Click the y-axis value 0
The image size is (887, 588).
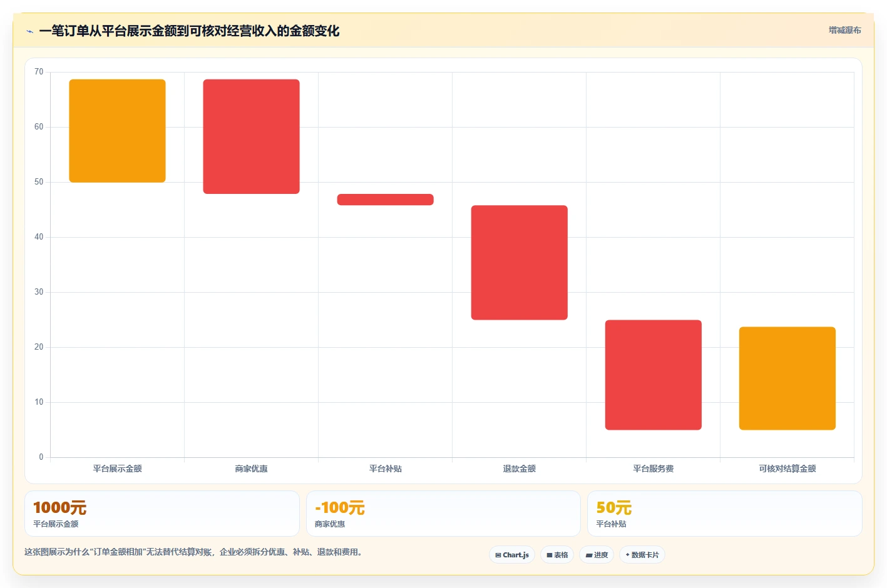tap(41, 457)
